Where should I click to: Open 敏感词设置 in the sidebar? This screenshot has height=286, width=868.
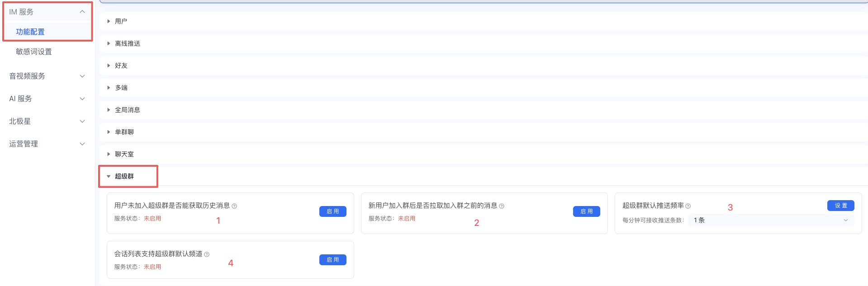coord(34,52)
